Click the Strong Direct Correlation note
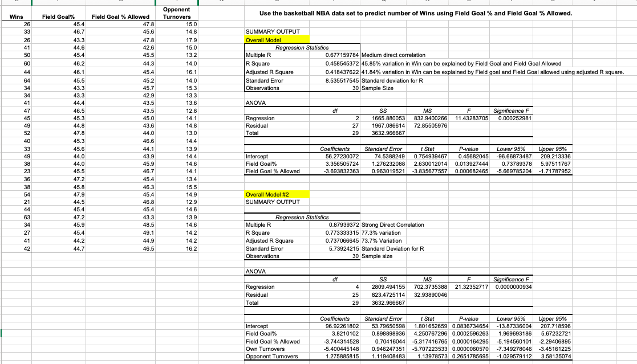Viewport: 637px width, 364px height. [392, 225]
